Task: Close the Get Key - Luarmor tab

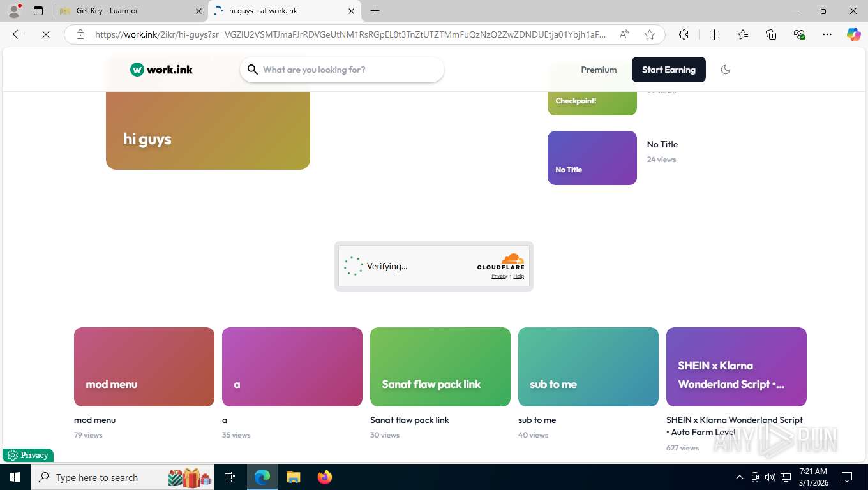Action: [x=198, y=11]
